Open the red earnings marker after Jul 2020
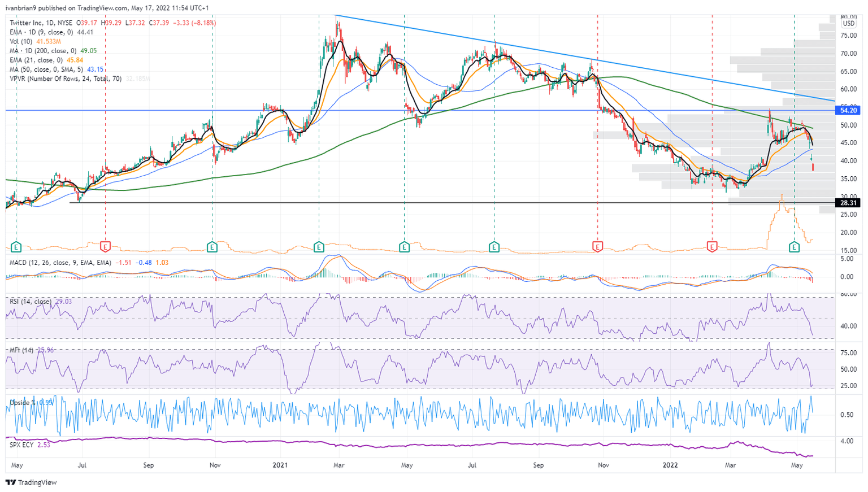Viewport: 868px width, 492px height. [105, 247]
